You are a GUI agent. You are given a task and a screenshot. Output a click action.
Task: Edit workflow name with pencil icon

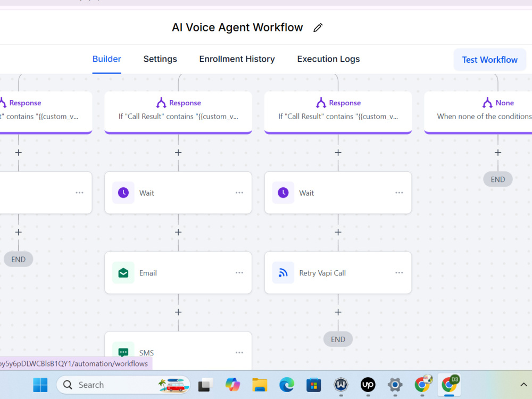318,28
